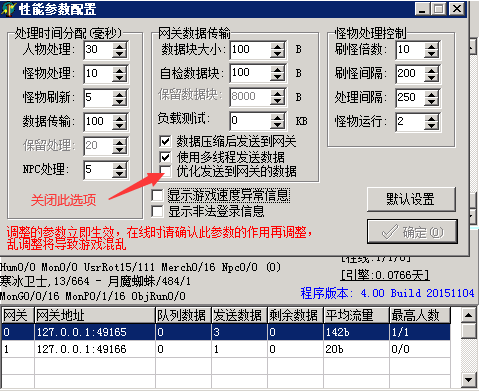Uncheck 数据压缩后发送到网关 checkbox
479x391 pixels.
pos(165,141)
